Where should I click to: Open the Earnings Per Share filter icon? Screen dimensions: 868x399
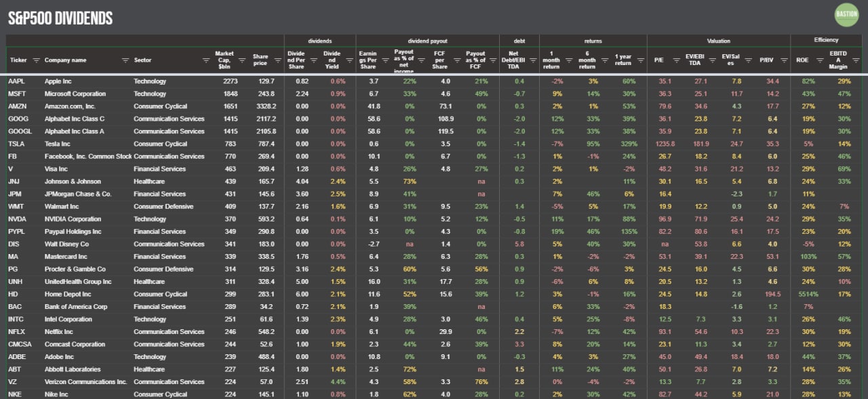point(384,60)
